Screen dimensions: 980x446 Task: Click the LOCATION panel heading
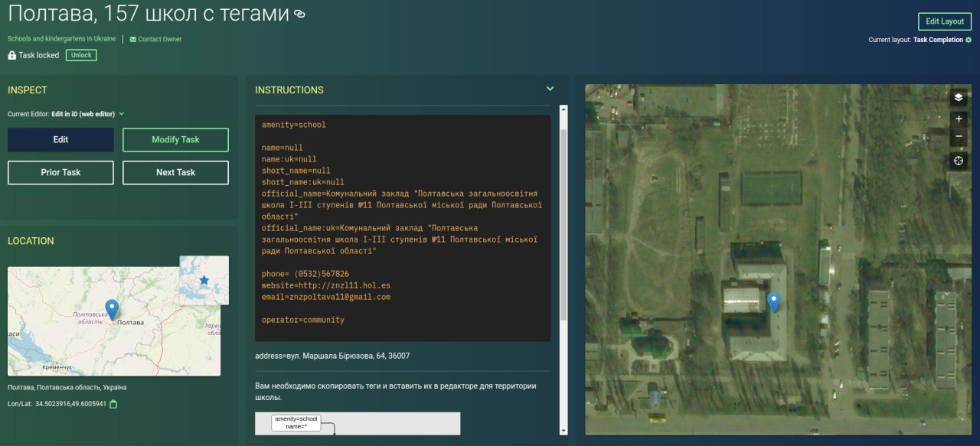(31, 241)
